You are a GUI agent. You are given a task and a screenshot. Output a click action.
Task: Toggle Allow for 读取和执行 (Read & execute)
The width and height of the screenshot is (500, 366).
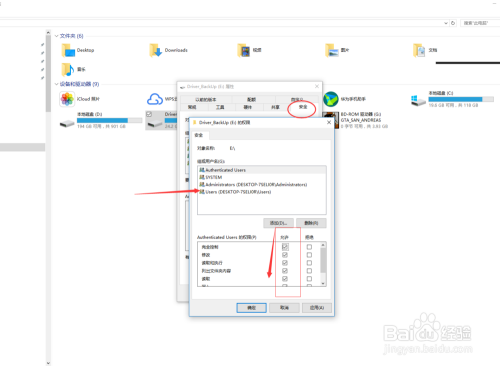pos(285,263)
